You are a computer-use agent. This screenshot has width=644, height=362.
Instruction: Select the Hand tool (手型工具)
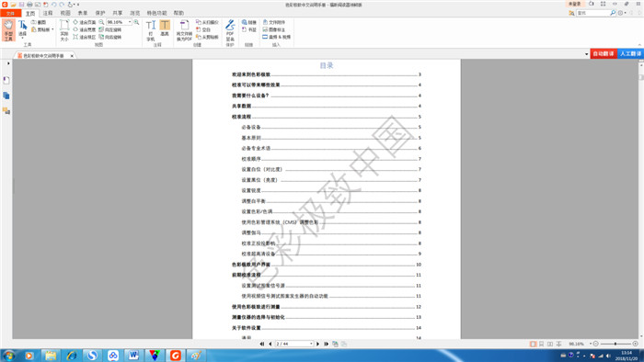tap(8, 30)
